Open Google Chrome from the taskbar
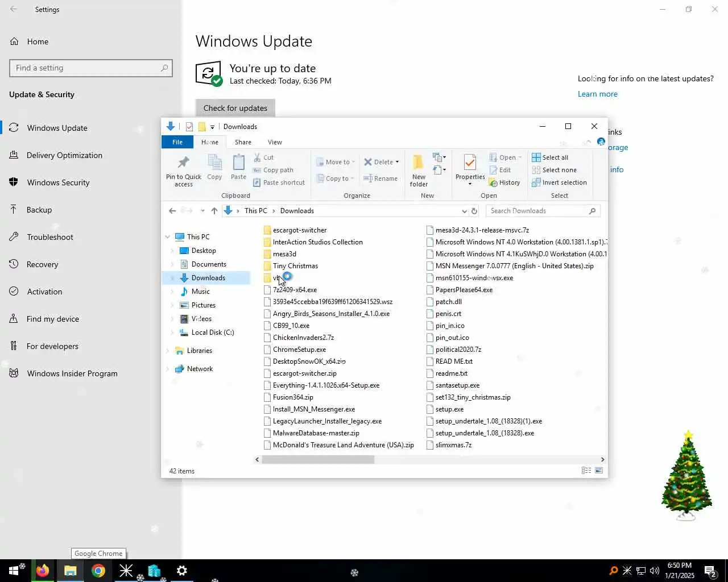This screenshot has height=582, width=728. 98,571
